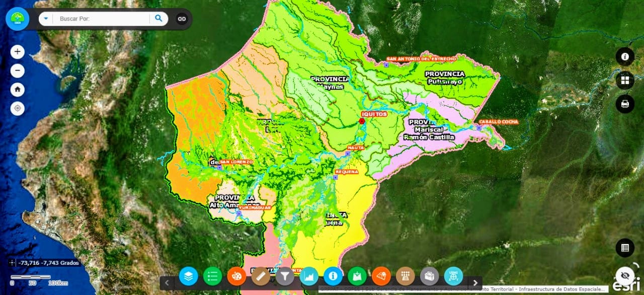
Task: Open the grey toolbox widget
Action: [429, 276]
